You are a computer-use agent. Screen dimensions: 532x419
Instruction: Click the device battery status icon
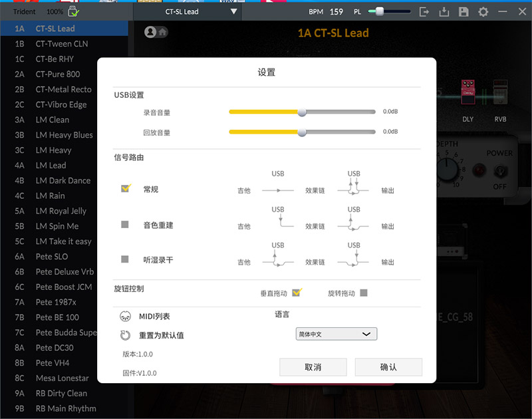[x=74, y=11]
